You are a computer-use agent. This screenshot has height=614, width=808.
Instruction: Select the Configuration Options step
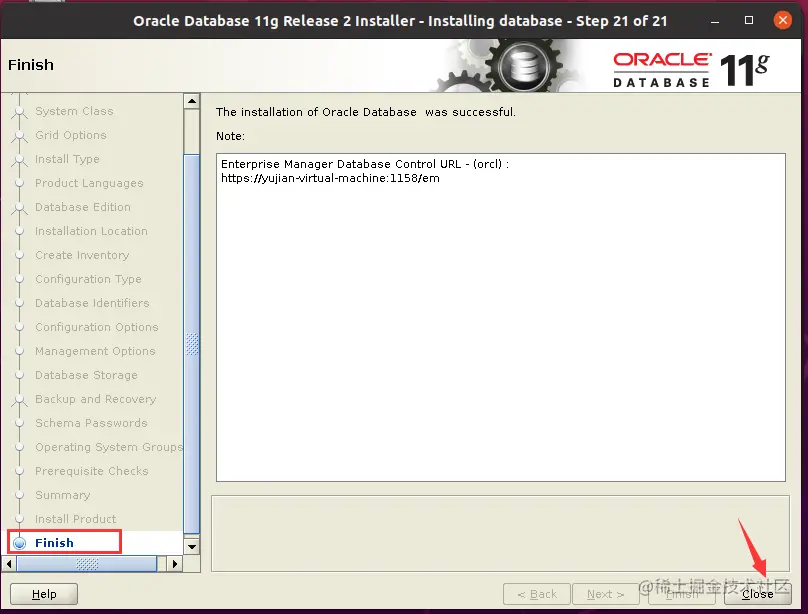point(96,327)
